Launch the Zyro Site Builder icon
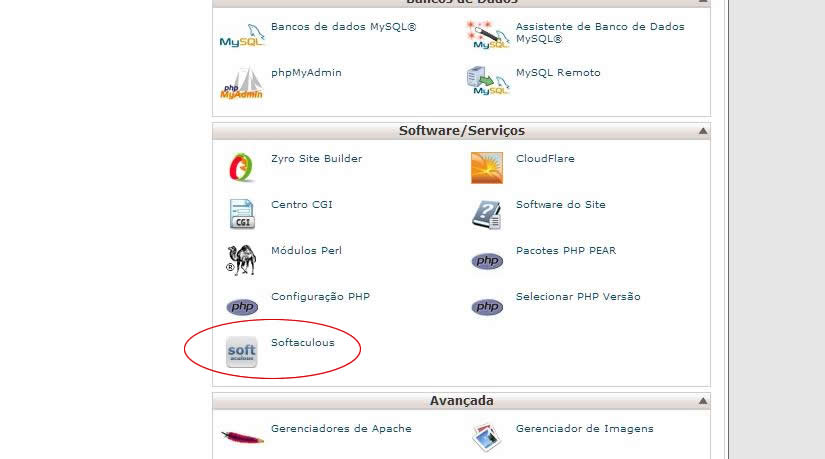This screenshot has height=459, width=825. click(242, 167)
